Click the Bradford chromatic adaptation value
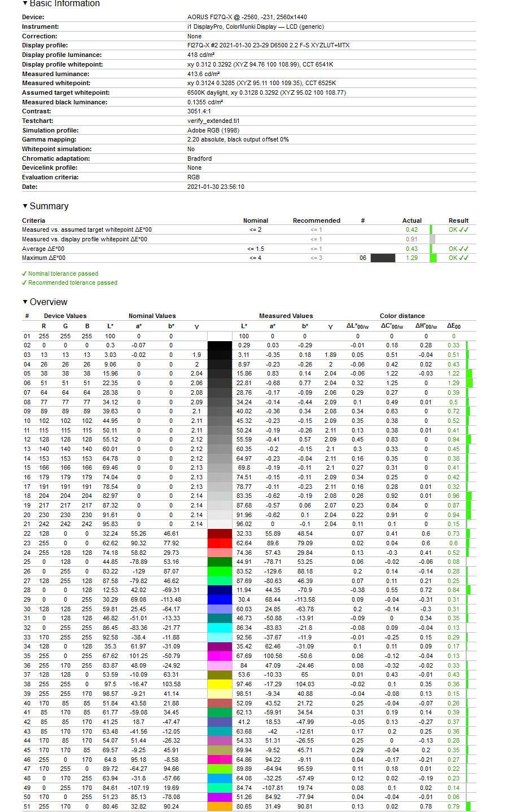Viewport: 508px width, 812px height. [199, 158]
